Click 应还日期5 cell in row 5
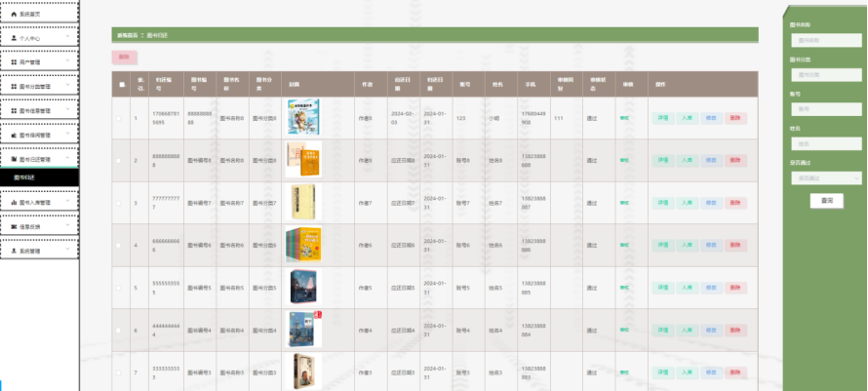 tap(403, 288)
